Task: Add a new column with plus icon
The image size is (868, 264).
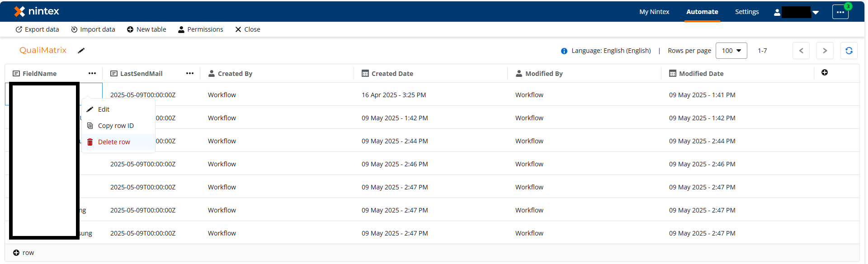Action: tap(824, 73)
